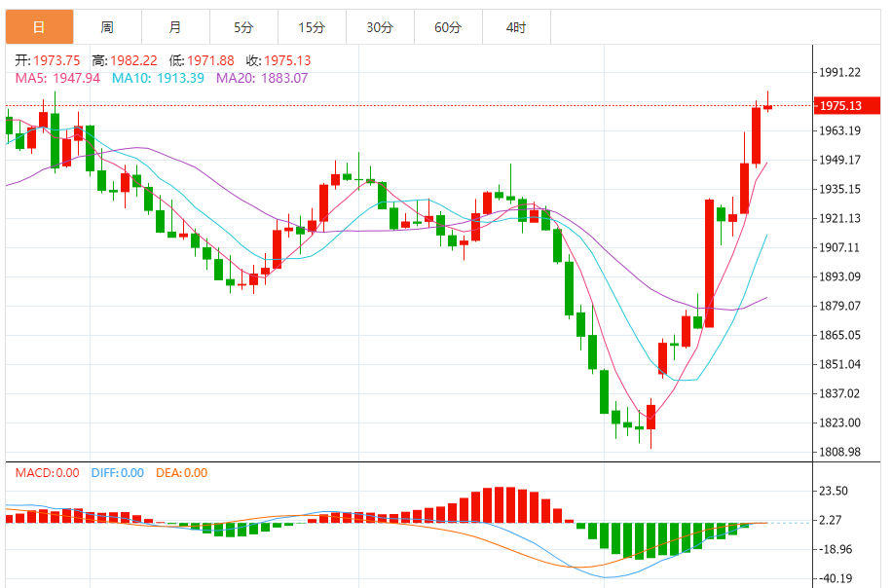Viewport: 892px width, 588px height.
Task: Click the high price value 1982.22
Action: pyautogui.click(x=133, y=60)
